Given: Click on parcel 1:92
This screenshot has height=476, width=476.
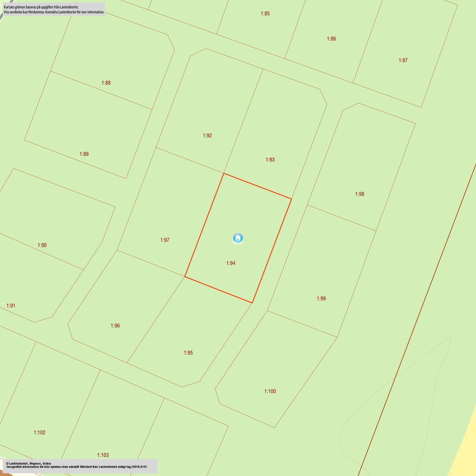Looking at the screenshot, I should (207, 136).
